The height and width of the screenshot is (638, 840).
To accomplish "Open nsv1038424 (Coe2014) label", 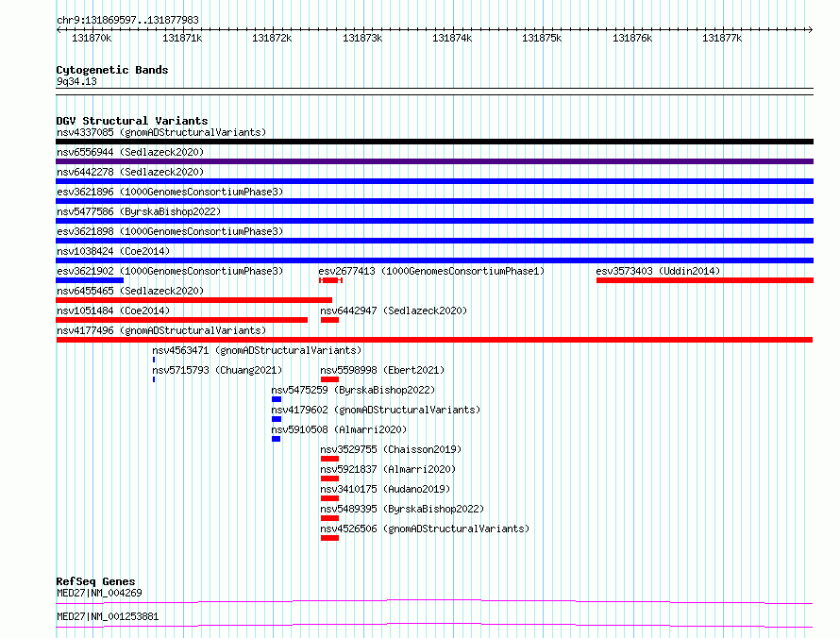I will (113, 251).
